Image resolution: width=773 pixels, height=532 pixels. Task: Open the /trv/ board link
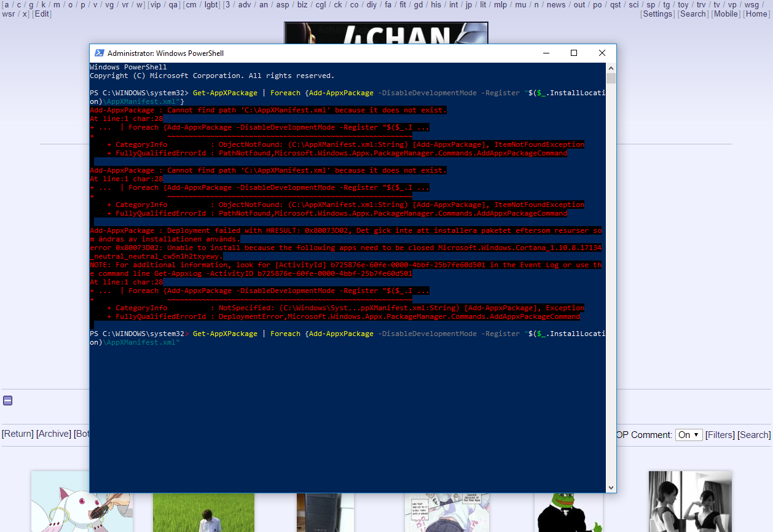[701, 5]
